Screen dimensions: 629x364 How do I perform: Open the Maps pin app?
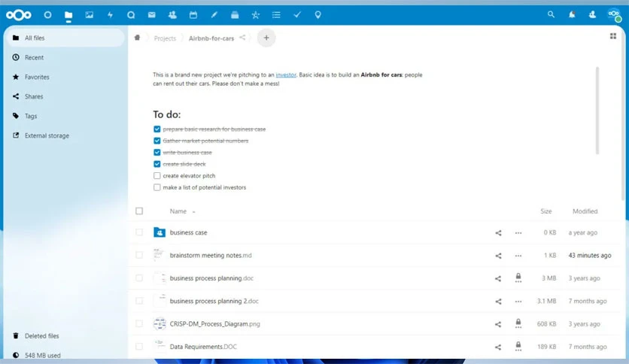tap(318, 15)
